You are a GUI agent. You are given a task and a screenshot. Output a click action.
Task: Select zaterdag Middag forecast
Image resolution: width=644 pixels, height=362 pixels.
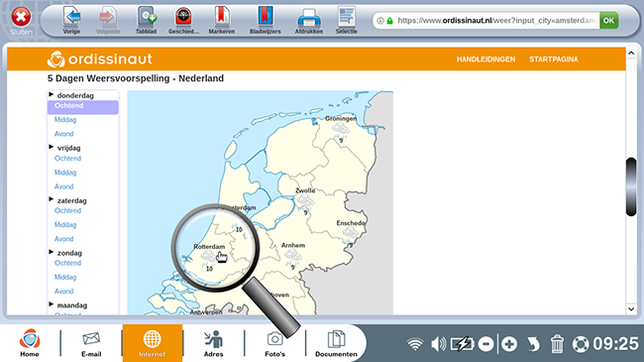[65, 224]
